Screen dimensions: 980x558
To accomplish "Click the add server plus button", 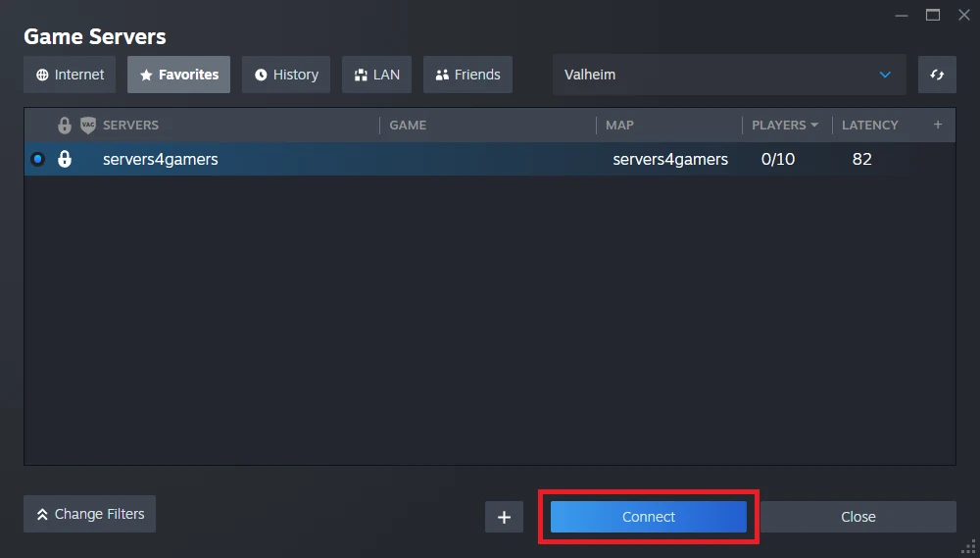I will pos(505,518).
